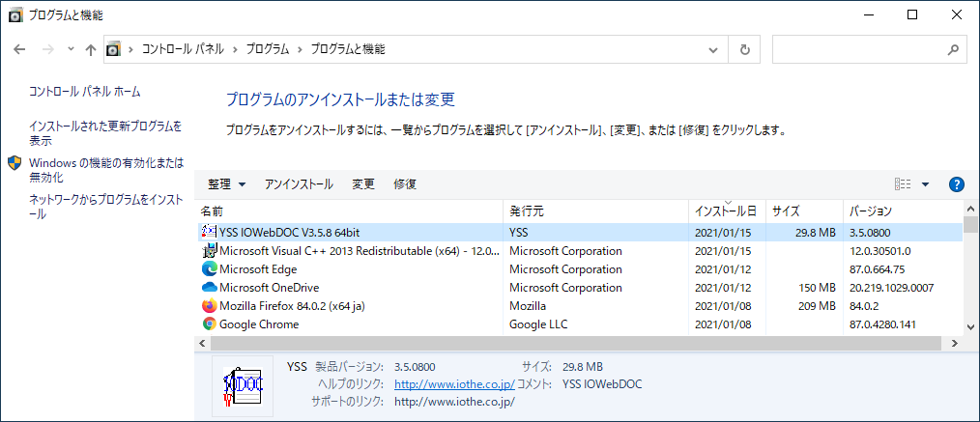Viewport: 980px width, 422px height.
Task: Navigate back with the left arrow
Action: click(x=20, y=49)
